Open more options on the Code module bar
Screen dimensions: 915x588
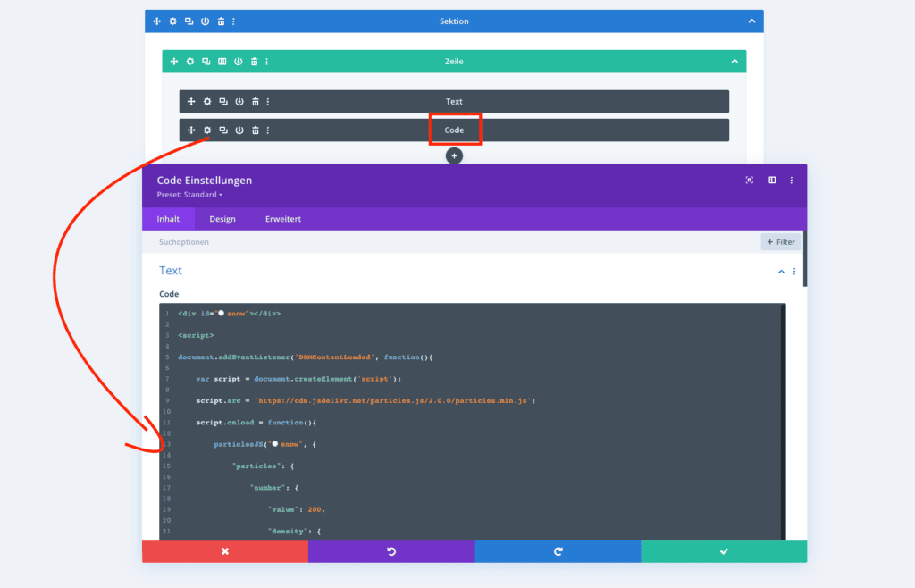268,130
